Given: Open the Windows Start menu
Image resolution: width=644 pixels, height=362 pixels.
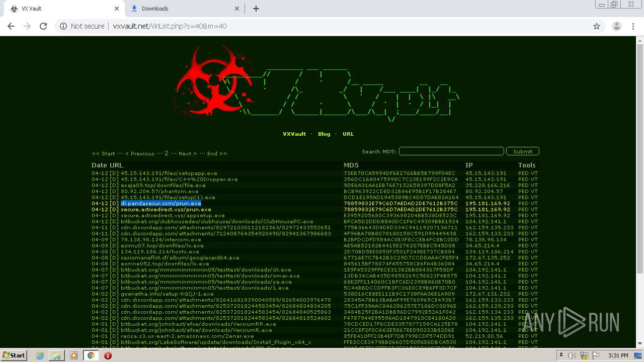Looking at the screenshot, I should point(14,355).
